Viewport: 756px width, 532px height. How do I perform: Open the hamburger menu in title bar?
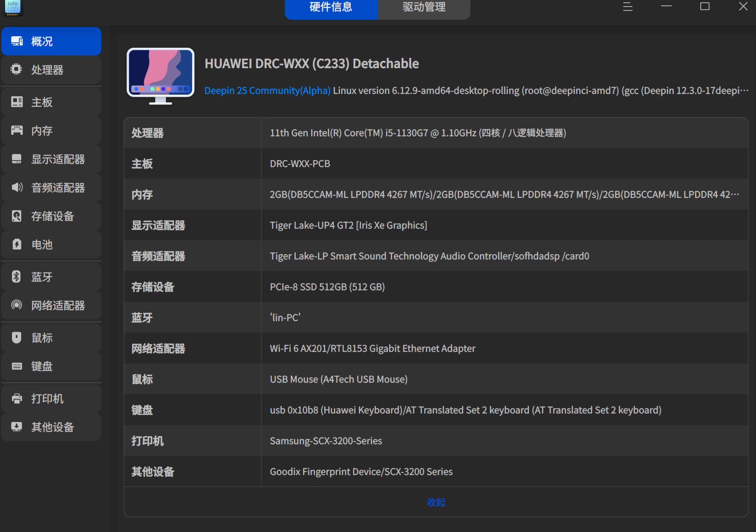click(628, 7)
